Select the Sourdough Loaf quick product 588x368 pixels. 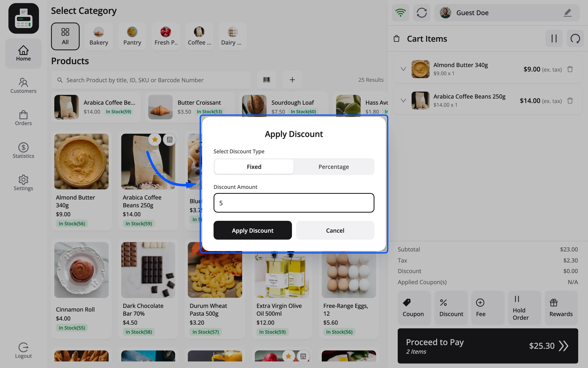[284, 107]
